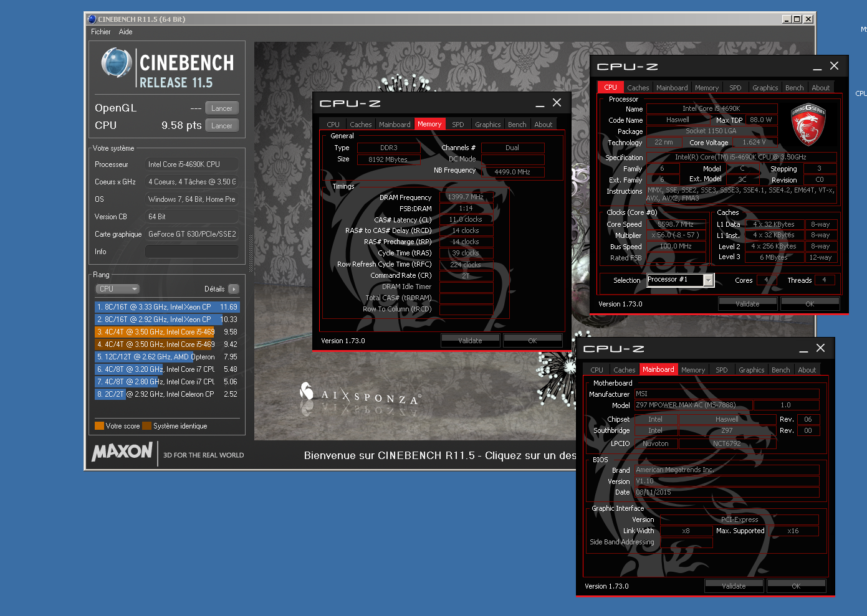Select ranking row 4C/8T @ 3.20 GHz Core i7

pos(167,369)
